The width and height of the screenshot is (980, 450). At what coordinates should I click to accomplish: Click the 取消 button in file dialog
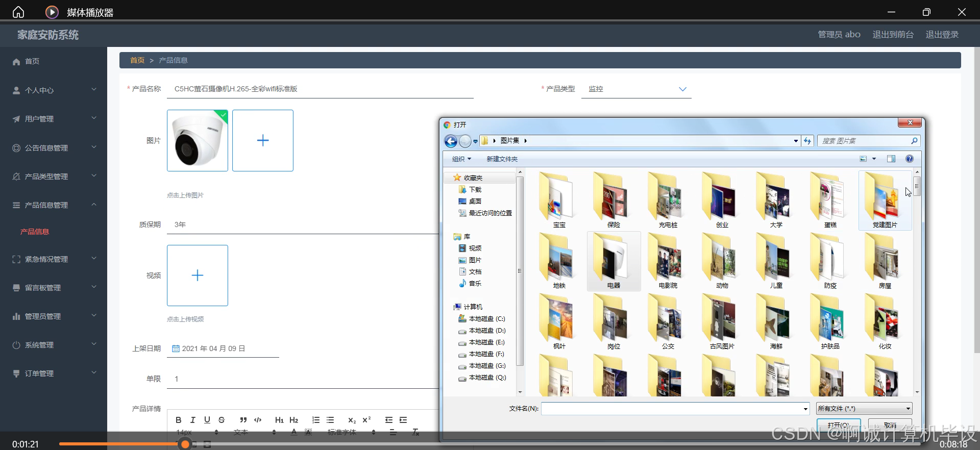coord(890,425)
